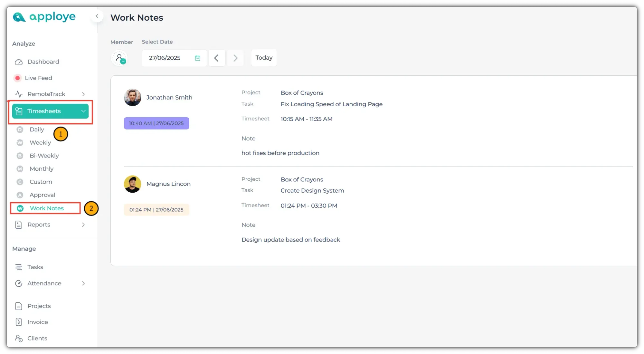Click the Tasks list icon

point(19,267)
